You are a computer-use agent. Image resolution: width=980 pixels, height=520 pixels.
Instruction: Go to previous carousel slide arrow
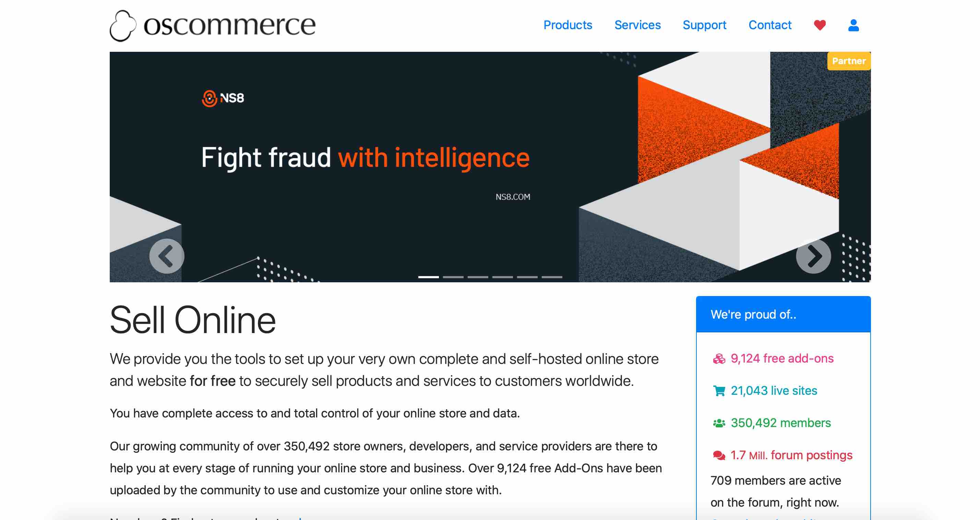(167, 256)
